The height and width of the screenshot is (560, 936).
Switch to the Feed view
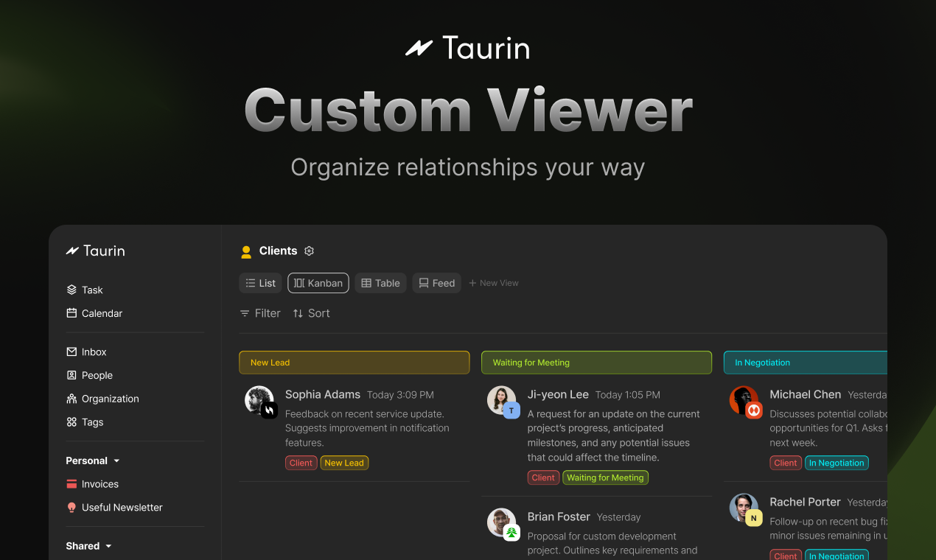436,283
